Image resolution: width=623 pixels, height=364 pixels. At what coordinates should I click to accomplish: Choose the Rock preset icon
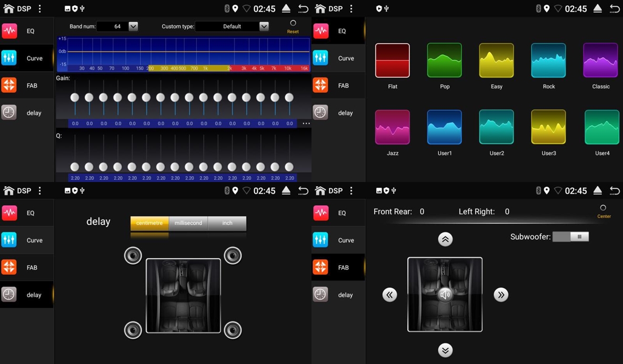tap(548, 60)
